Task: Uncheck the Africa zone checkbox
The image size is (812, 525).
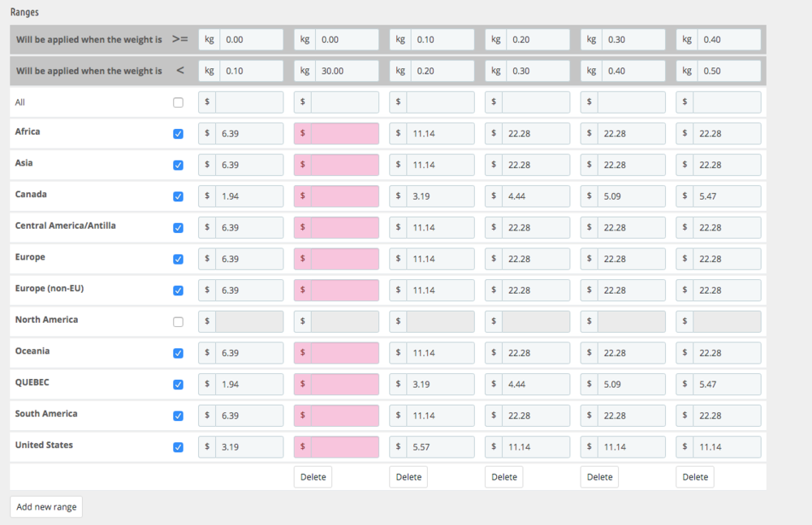Action: [x=179, y=134]
